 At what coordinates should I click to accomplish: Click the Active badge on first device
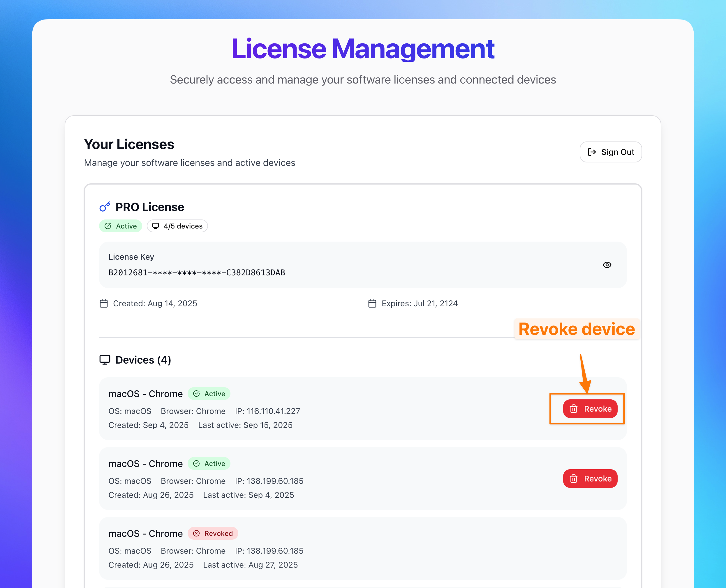[x=209, y=394]
